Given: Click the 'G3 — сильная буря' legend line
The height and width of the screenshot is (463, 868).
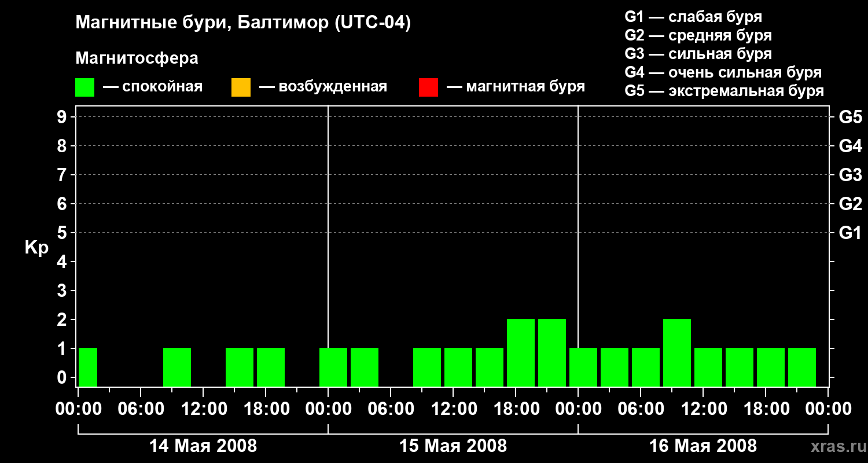Looking at the screenshot, I should point(698,54).
